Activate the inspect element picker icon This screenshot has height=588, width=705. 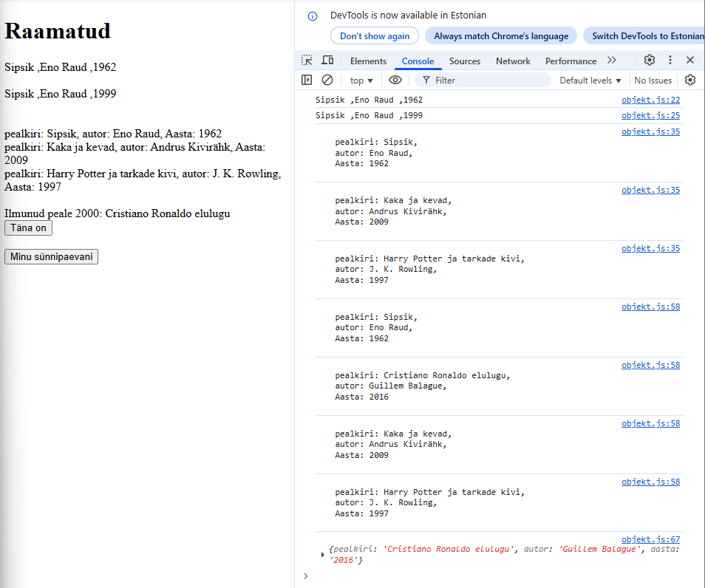point(307,61)
